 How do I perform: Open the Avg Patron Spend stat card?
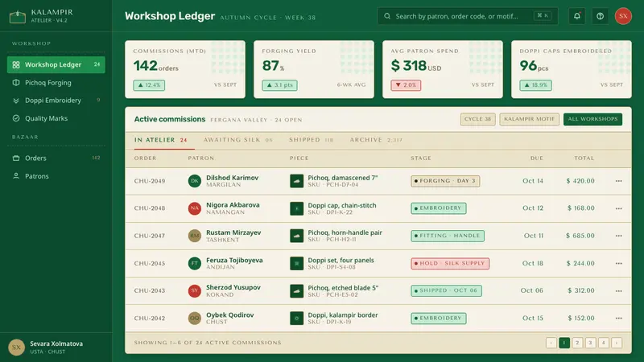pos(442,69)
